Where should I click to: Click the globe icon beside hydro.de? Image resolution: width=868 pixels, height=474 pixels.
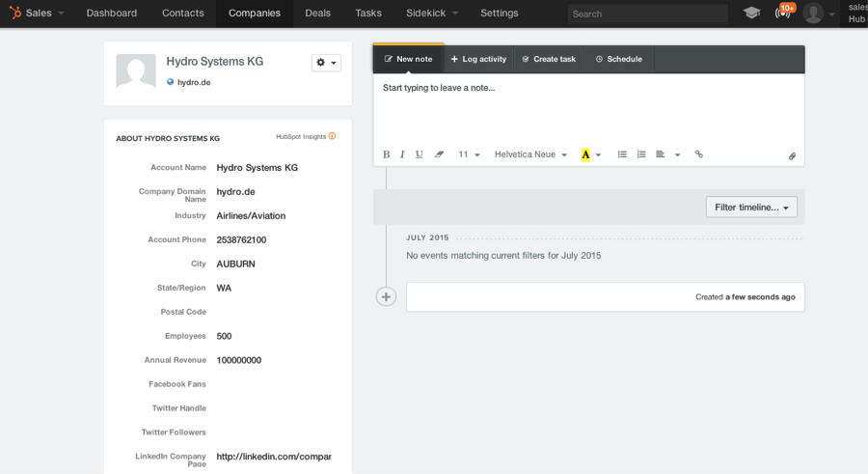[x=171, y=82]
